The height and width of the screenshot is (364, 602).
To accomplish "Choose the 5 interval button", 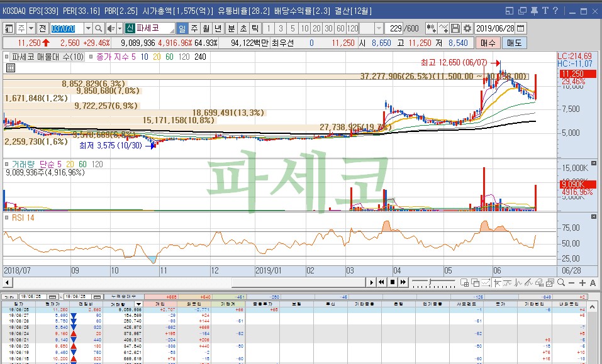I will (x=293, y=28).
